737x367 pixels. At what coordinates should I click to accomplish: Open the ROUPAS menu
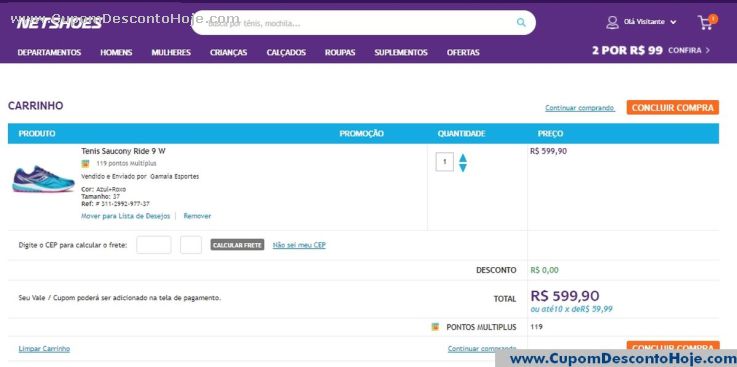pos(340,53)
